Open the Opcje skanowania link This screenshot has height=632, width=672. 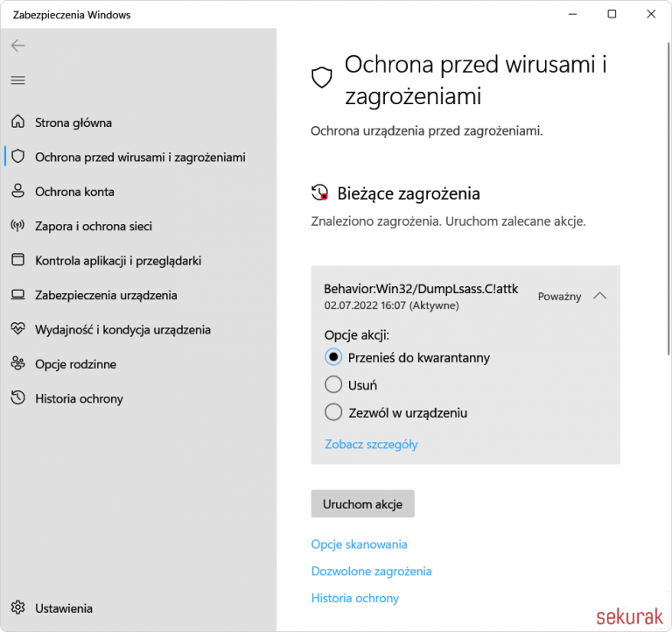[359, 544]
